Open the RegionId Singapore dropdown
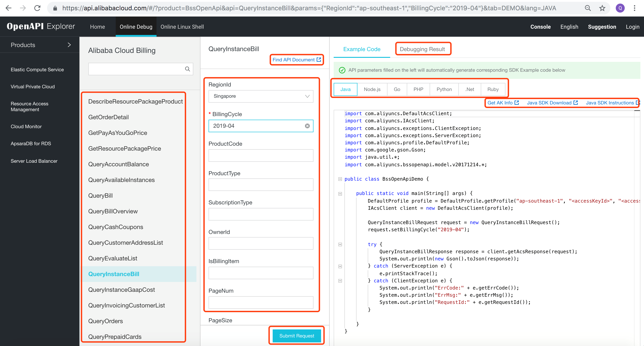Image resolution: width=644 pixels, height=346 pixels. tap(261, 96)
